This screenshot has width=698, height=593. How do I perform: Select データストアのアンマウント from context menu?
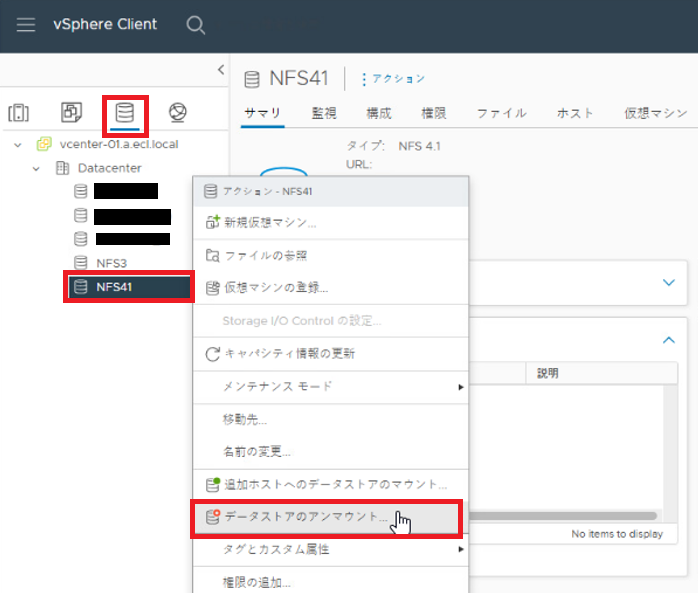point(305,517)
